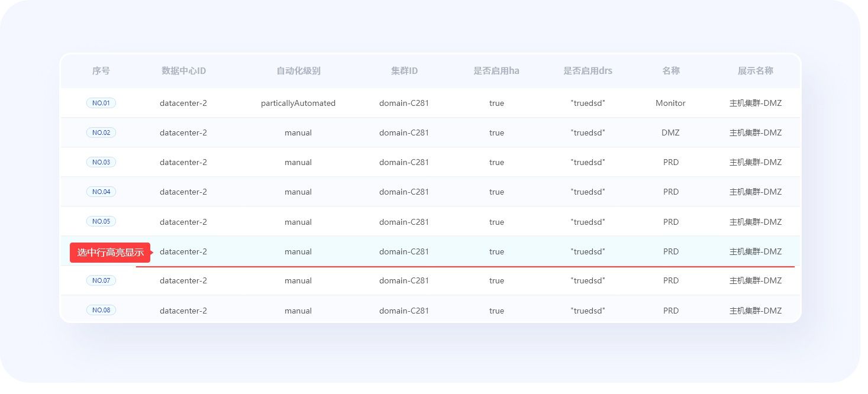868x394 pixels.
Task: Click domain-C281 in row NO.04
Action: pos(404,192)
